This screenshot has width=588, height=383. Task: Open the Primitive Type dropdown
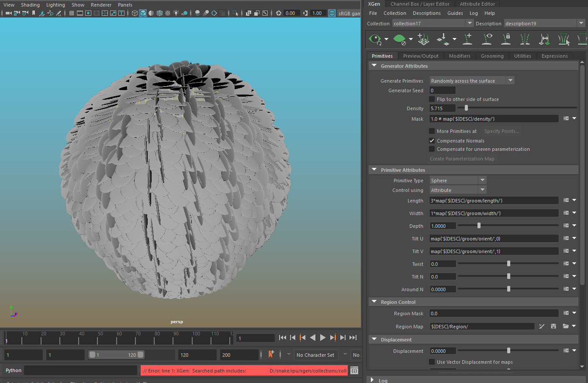457,180
